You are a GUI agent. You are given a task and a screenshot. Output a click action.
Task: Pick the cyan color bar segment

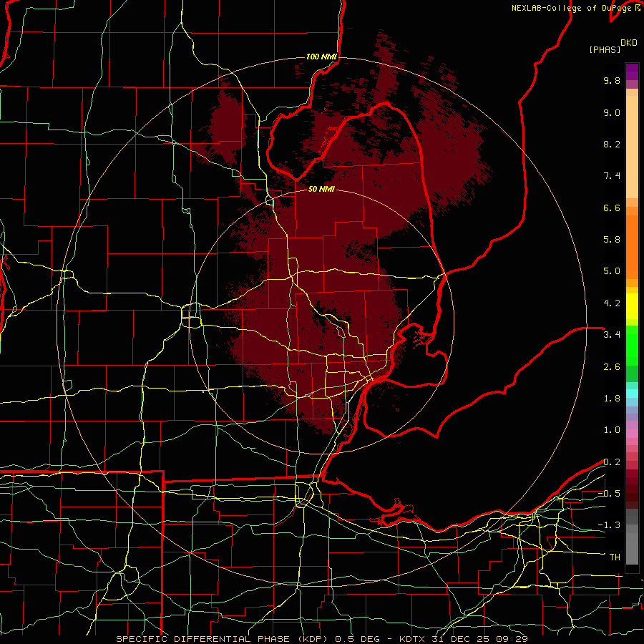[x=632, y=393]
